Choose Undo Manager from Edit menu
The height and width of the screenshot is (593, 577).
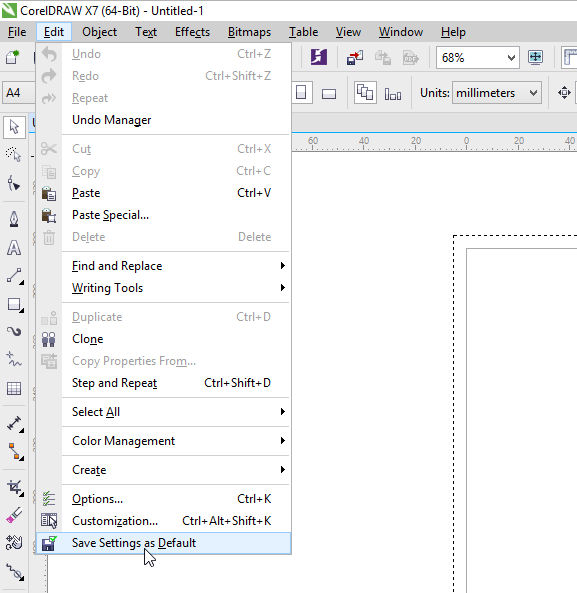(x=176, y=120)
